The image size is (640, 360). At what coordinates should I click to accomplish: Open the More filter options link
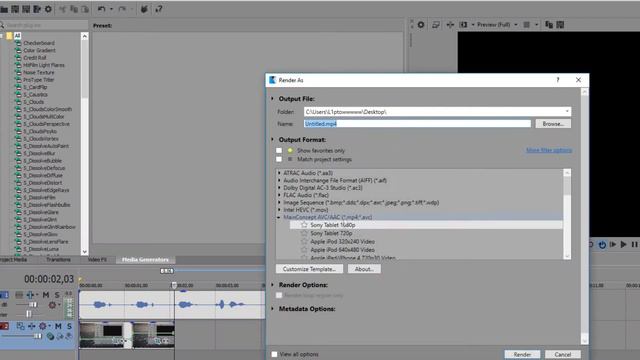549,150
